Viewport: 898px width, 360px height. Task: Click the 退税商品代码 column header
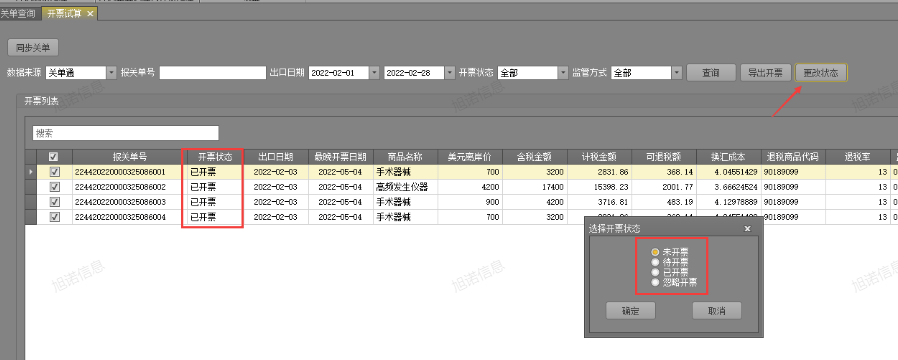click(793, 156)
